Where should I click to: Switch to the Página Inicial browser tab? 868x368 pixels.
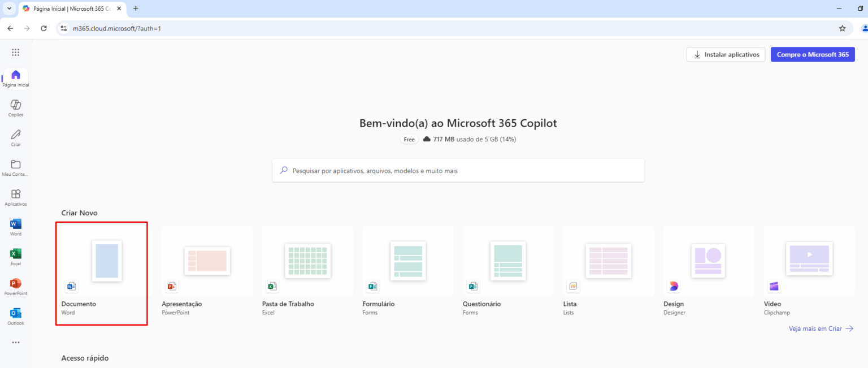(x=68, y=8)
